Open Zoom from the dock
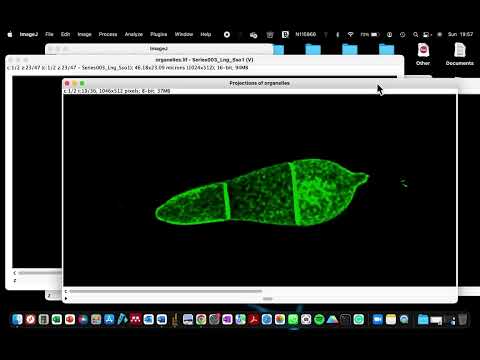This screenshot has width=480, height=360. (x=378, y=319)
